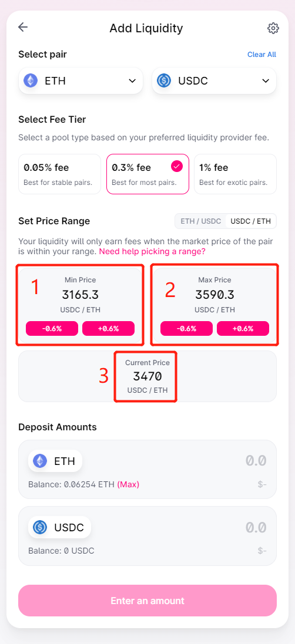Viewport: 295px width, 644px height.
Task: Click the back arrow icon
Action: tap(23, 27)
